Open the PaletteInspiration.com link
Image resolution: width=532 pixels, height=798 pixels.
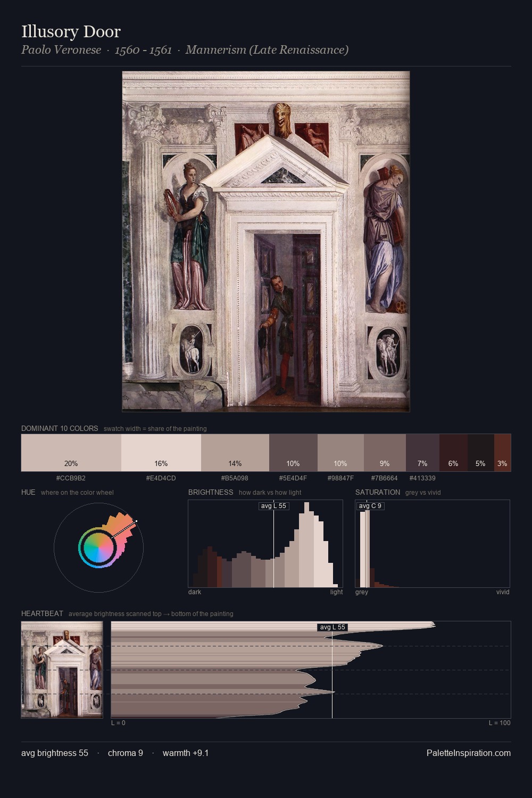pos(469,753)
